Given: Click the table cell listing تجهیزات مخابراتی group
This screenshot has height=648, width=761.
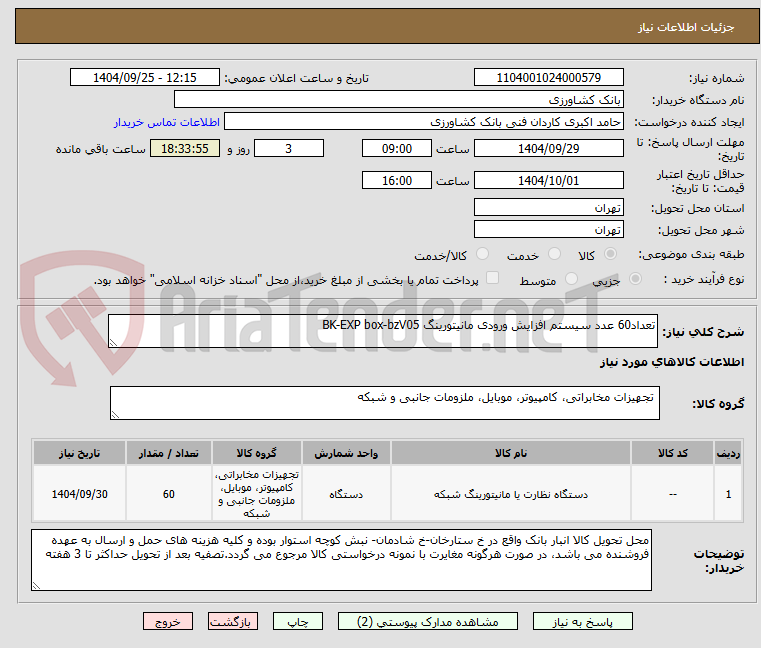Looking at the screenshot, I should click(257, 494).
